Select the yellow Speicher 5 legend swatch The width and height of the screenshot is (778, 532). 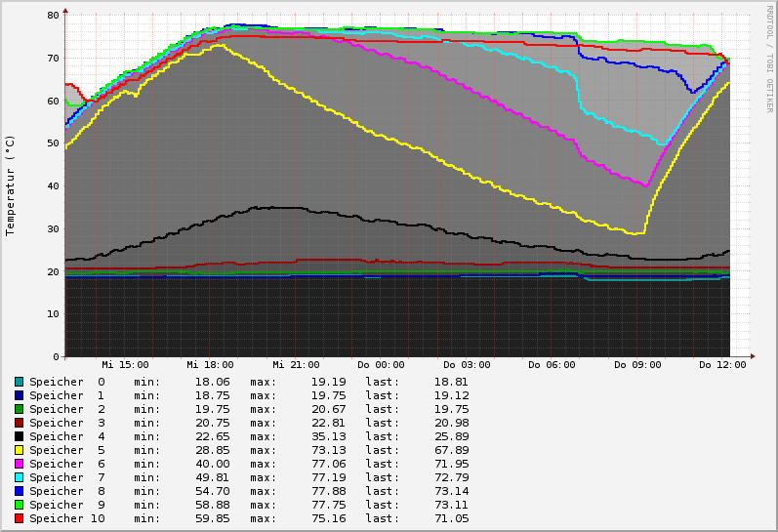pos(19,450)
